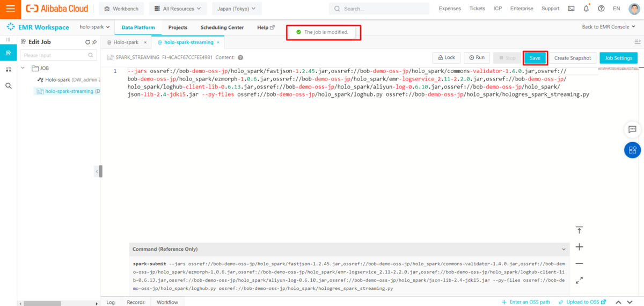Switch to the Projects tab
644x306 pixels.
point(178,27)
